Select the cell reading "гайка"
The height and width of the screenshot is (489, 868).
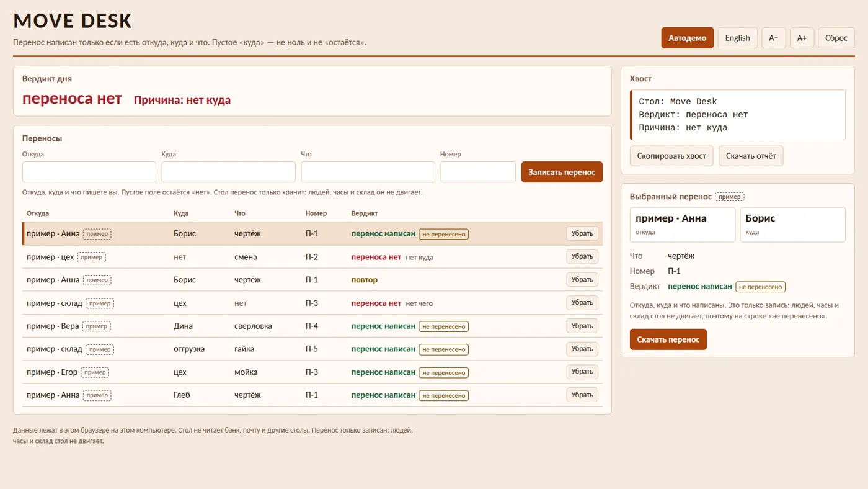tap(244, 349)
